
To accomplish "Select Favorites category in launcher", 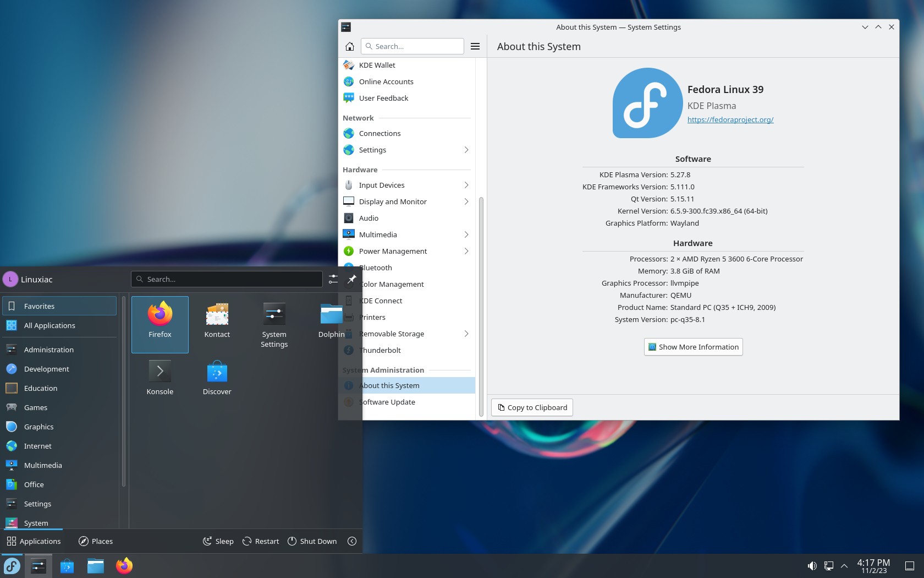I will tap(59, 306).
